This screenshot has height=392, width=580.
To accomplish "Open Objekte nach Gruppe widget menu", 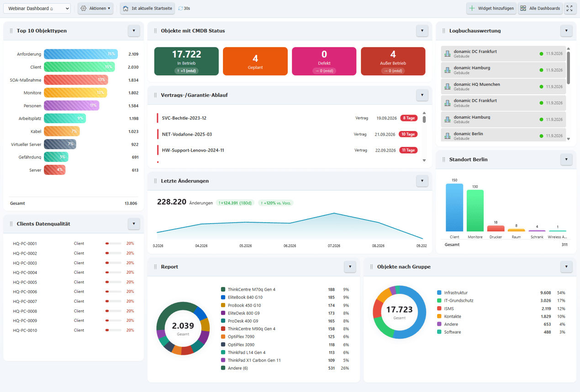I will pos(566,267).
